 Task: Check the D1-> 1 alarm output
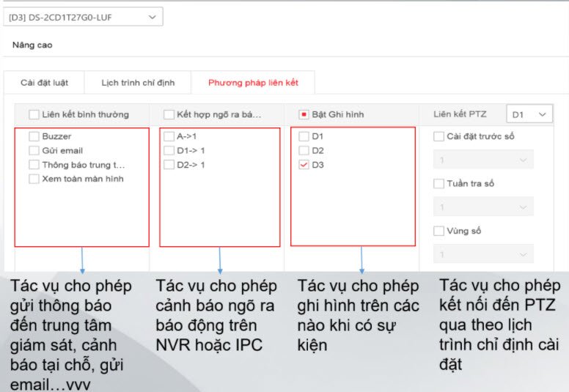pyautogui.click(x=169, y=150)
